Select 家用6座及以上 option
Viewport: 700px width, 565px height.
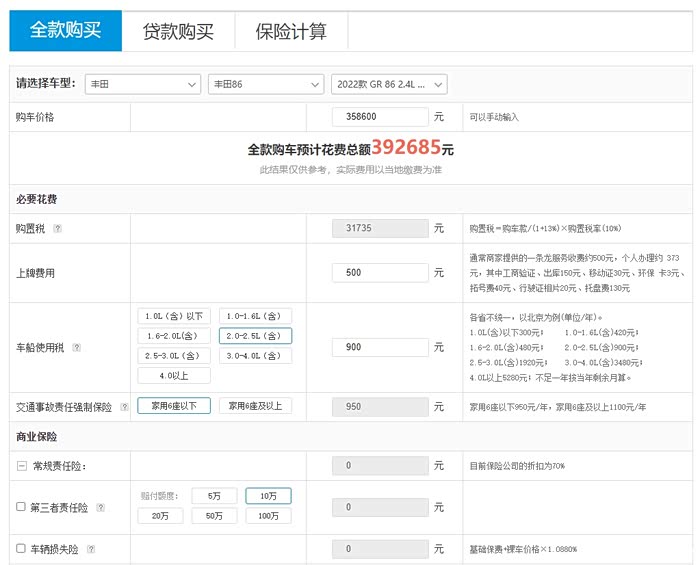pyautogui.click(x=255, y=406)
